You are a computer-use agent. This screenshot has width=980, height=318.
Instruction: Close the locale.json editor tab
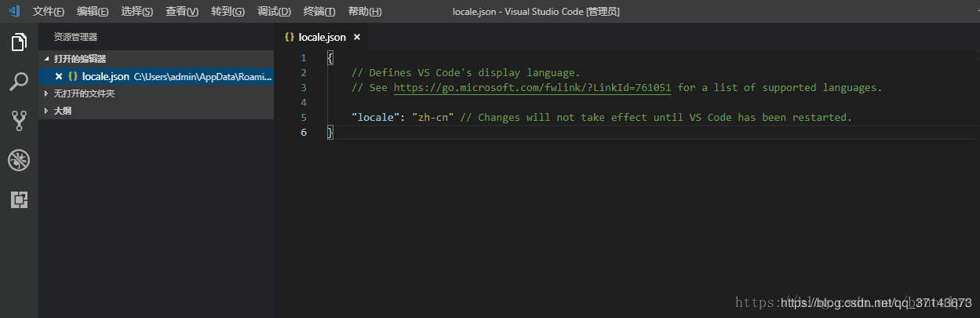pyautogui.click(x=356, y=37)
